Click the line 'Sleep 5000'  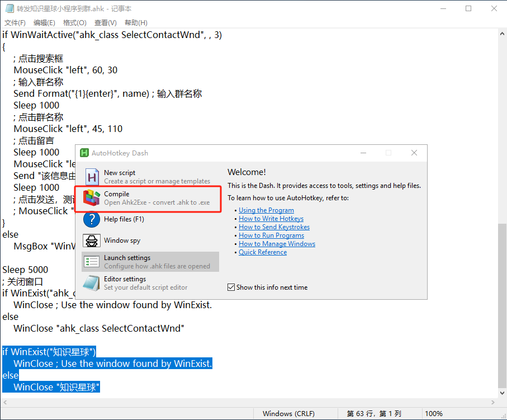25,270
